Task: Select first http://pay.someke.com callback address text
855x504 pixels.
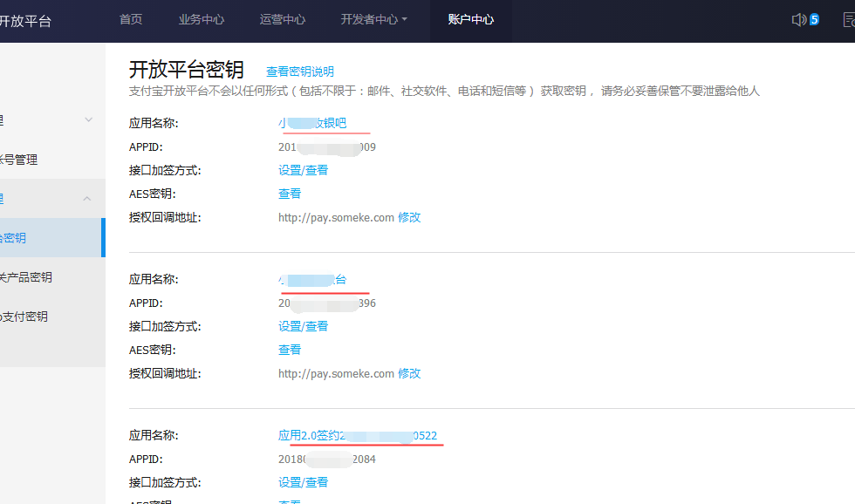Action: tap(336, 217)
